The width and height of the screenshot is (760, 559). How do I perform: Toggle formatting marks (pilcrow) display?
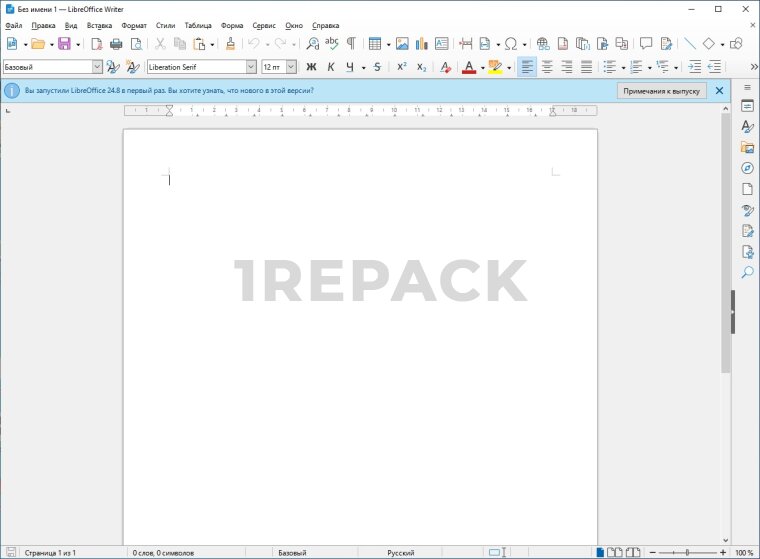tap(351, 44)
